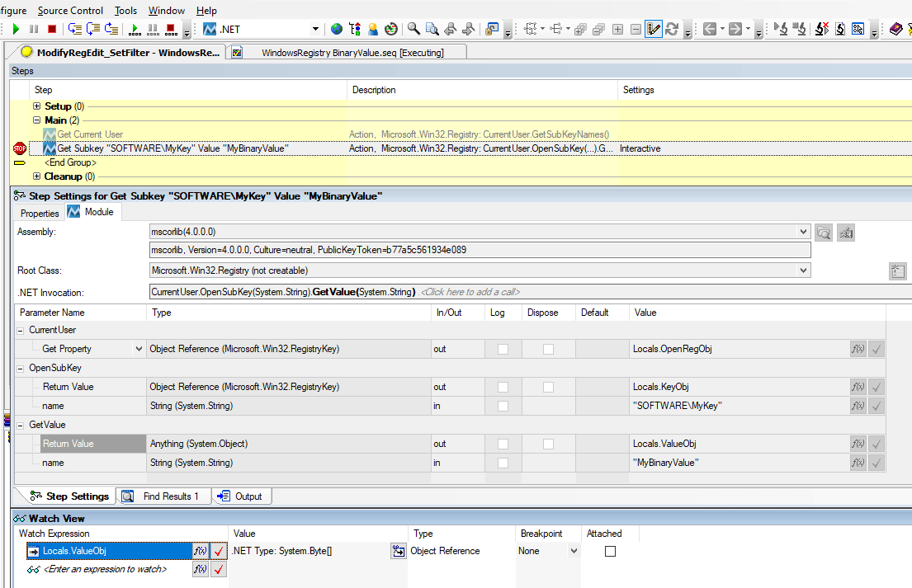This screenshot has height=588, width=912.
Task: Click the user manager person icon
Action: (373, 29)
